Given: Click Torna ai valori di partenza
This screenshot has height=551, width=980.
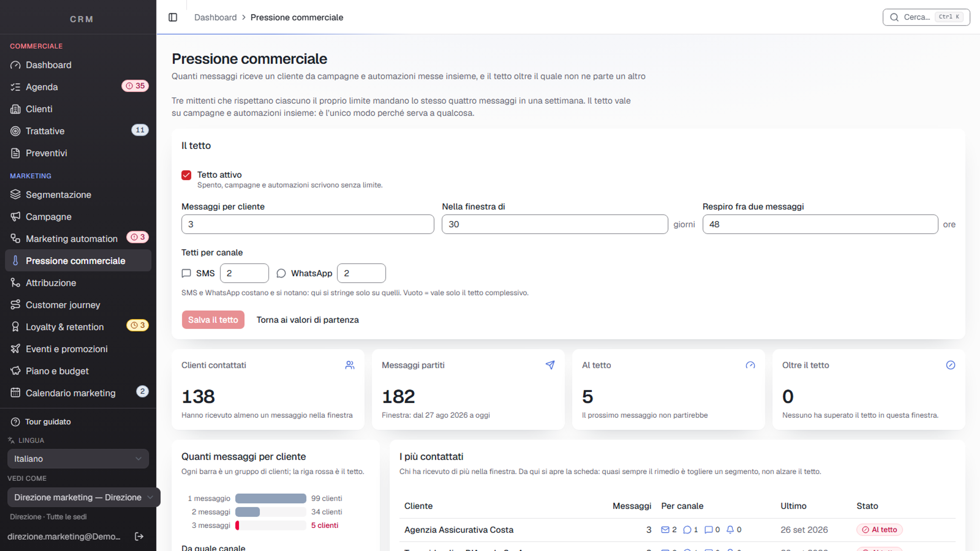Looking at the screenshot, I should pyautogui.click(x=307, y=320).
